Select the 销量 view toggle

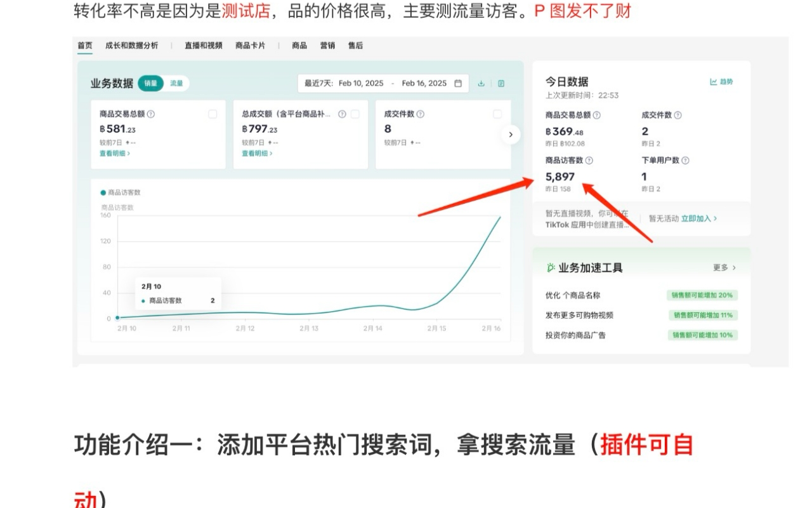click(151, 83)
